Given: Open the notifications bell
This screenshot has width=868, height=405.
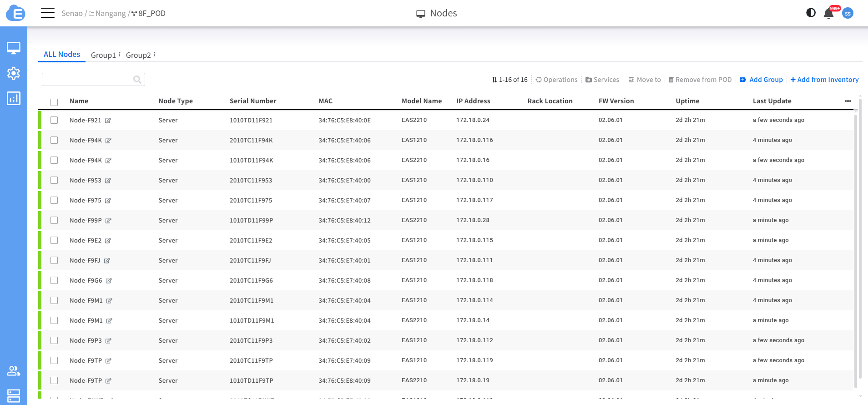Looking at the screenshot, I should coord(828,14).
